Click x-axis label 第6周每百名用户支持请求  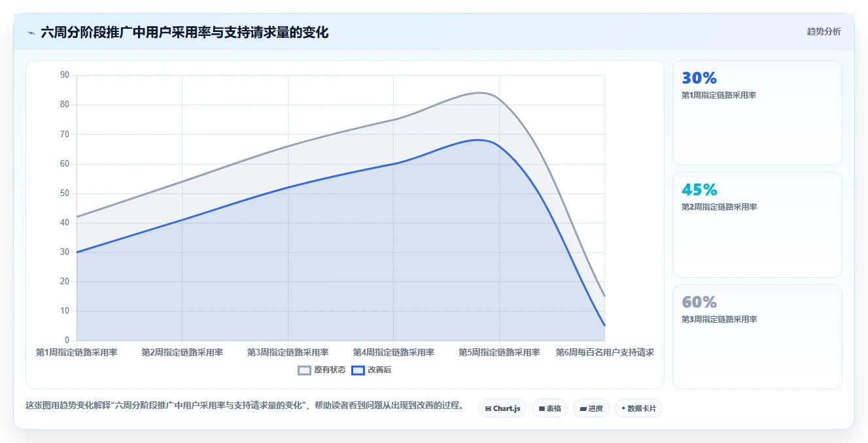[605, 352]
